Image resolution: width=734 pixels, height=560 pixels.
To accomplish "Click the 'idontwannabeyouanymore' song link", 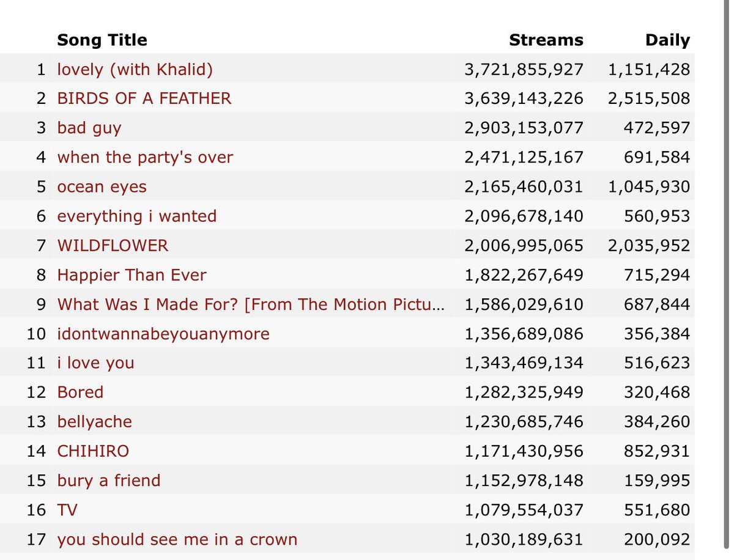I will (163, 334).
